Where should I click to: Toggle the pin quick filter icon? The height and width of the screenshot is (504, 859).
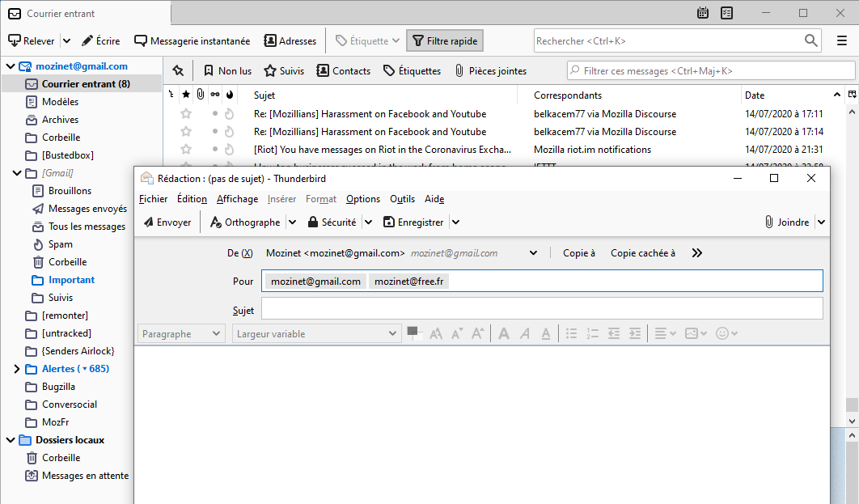[178, 70]
